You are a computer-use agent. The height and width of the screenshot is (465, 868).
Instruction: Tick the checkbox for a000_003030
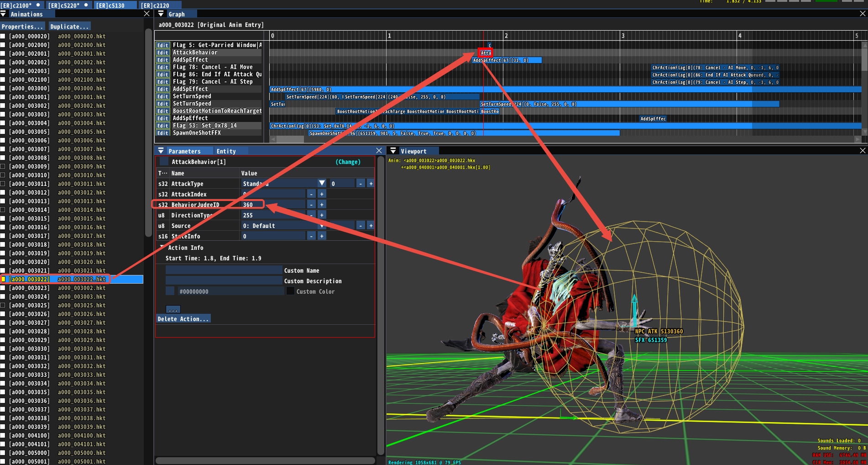point(3,349)
